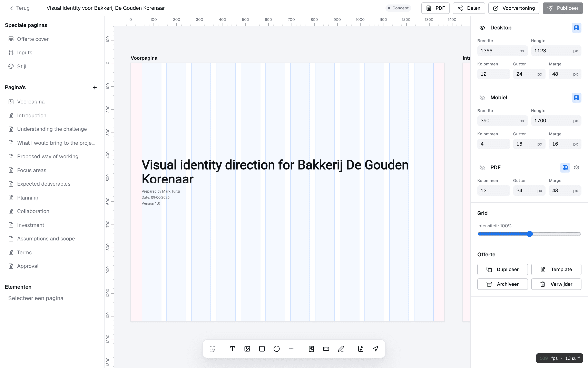Click Mobiel Marge field with 16
The width and height of the screenshot is (588, 368).
click(565, 144)
